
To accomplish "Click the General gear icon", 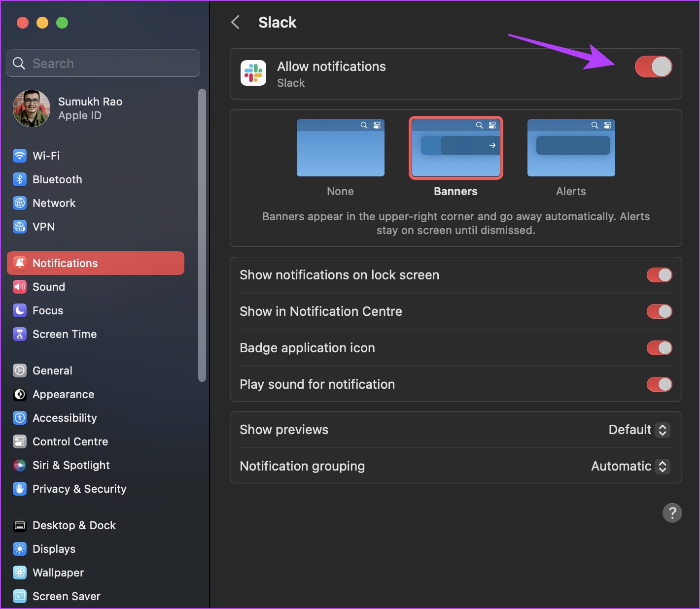I will coord(20,371).
